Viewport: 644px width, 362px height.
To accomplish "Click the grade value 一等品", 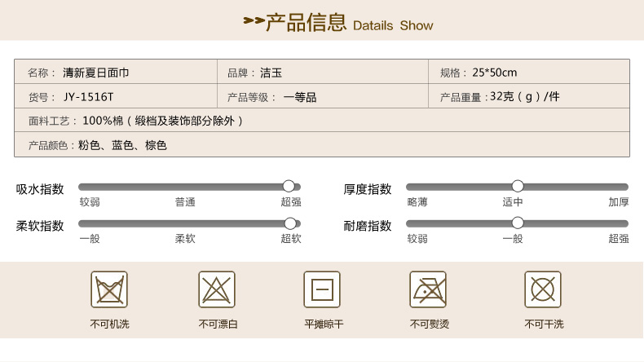I will (300, 97).
